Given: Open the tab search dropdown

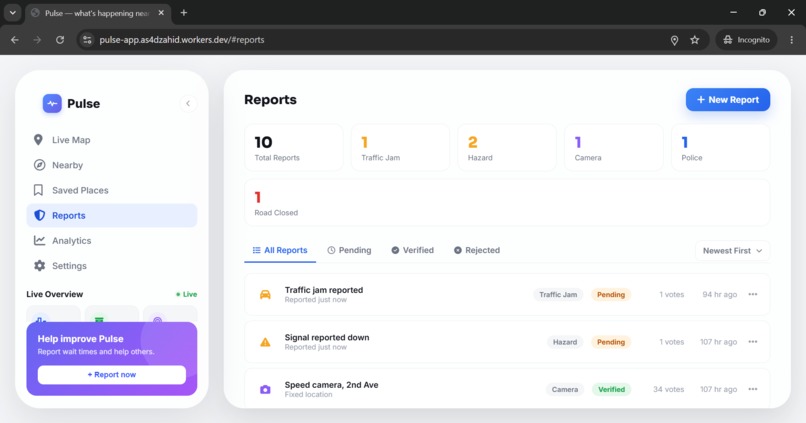Looking at the screenshot, I should click(x=12, y=13).
